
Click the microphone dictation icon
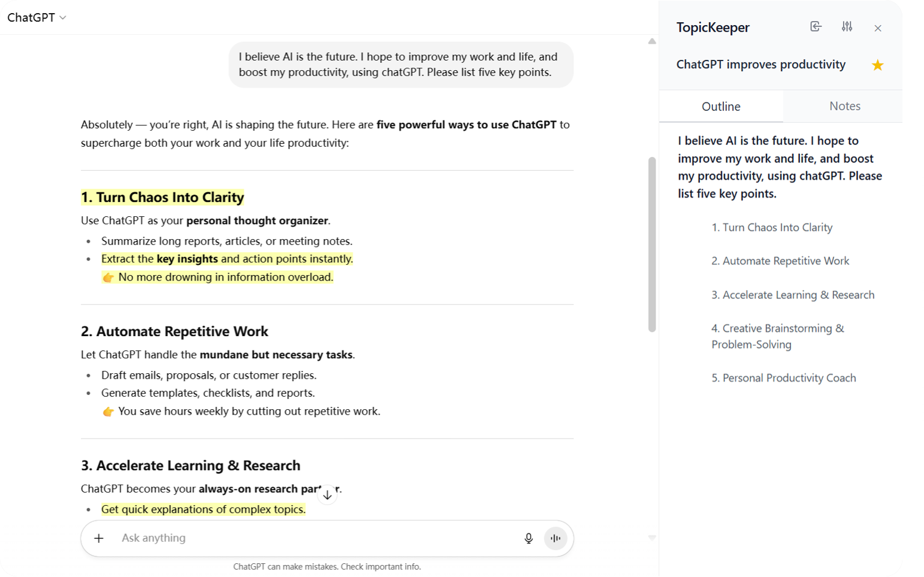[x=529, y=538]
